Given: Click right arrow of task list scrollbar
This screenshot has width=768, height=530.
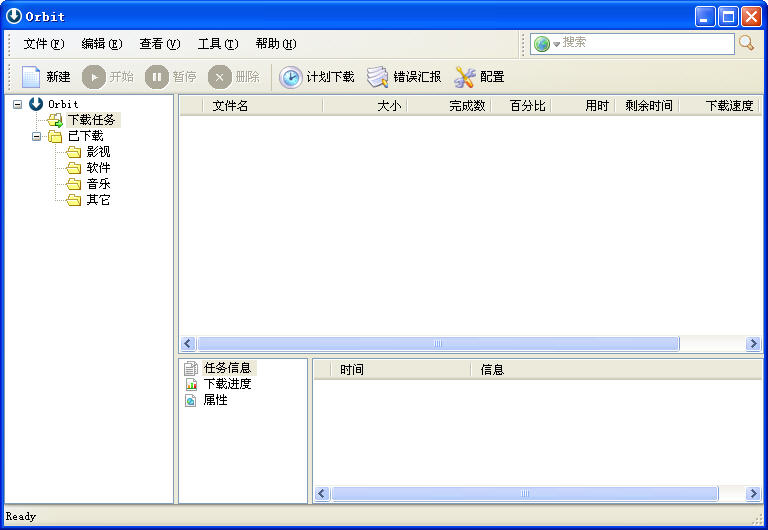Looking at the screenshot, I should 753,344.
